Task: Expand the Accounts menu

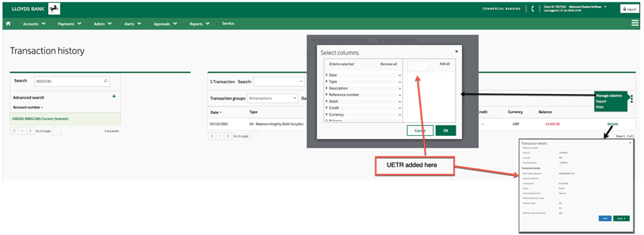Action: point(34,24)
